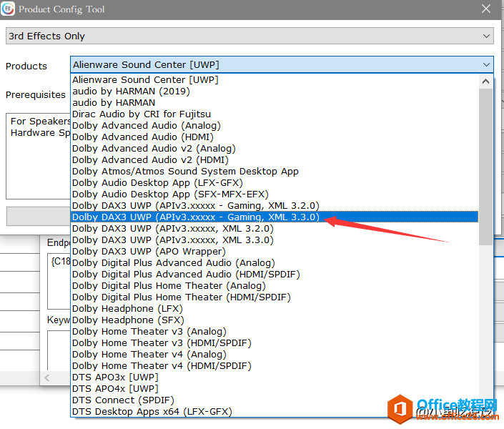Select Dolby DAX3 UWP (APIv3.xxxxx, XML 3.2.0)

pos(275,229)
